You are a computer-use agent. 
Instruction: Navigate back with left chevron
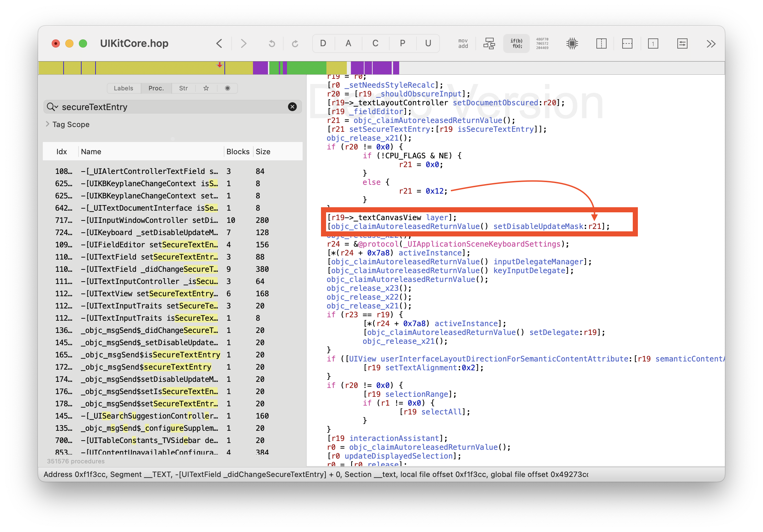219,43
